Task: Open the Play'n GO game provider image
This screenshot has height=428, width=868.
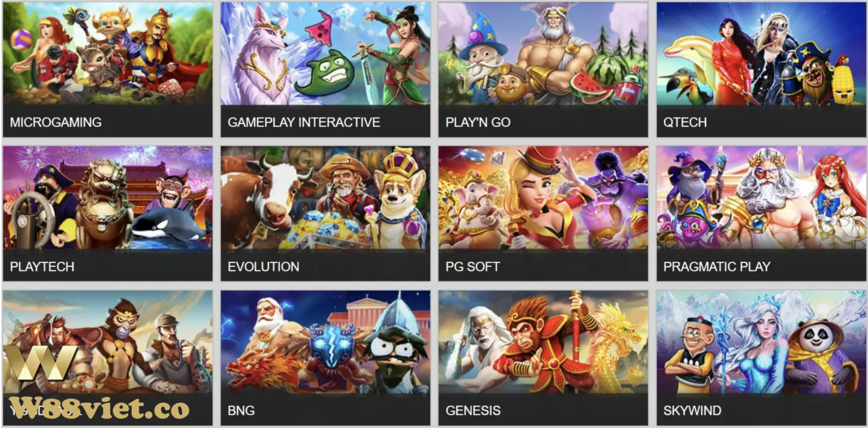Action: (x=543, y=54)
